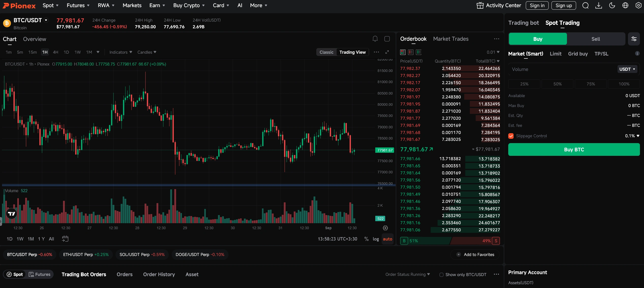Open the BTC/USDT pair selector arrow
The image size is (644, 288).
[x=46, y=20]
